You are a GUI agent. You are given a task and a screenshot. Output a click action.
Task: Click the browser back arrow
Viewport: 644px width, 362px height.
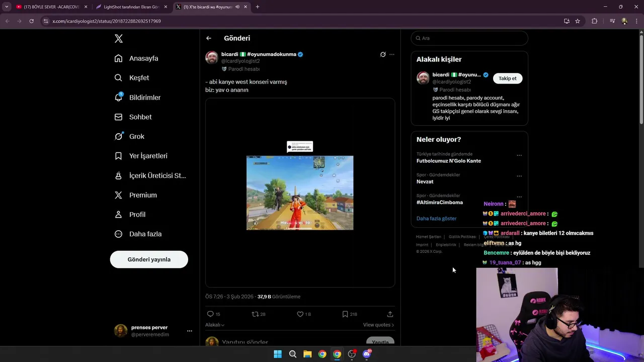(x=7, y=21)
